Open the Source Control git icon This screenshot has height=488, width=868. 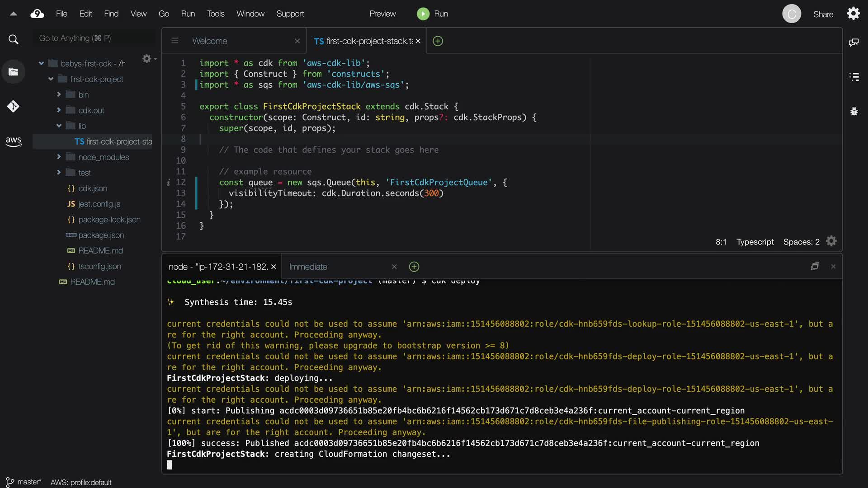pyautogui.click(x=13, y=106)
